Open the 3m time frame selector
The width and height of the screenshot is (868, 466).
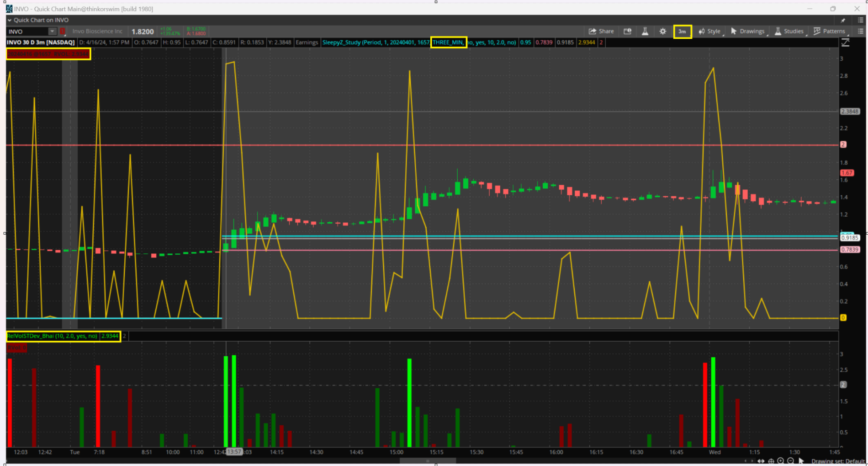pos(682,31)
